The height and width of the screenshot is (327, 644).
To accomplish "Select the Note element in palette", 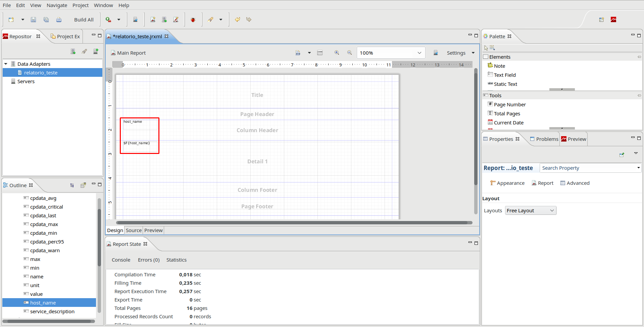I will [x=499, y=66].
